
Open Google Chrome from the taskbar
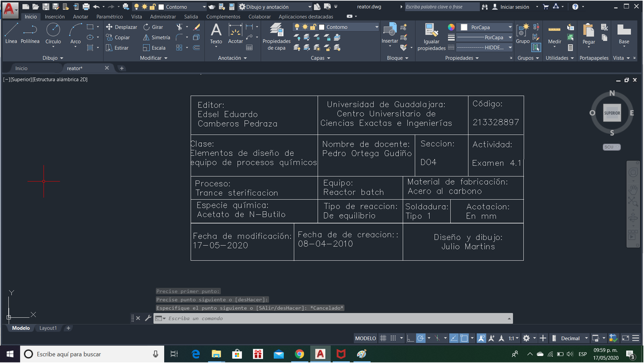click(299, 354)
